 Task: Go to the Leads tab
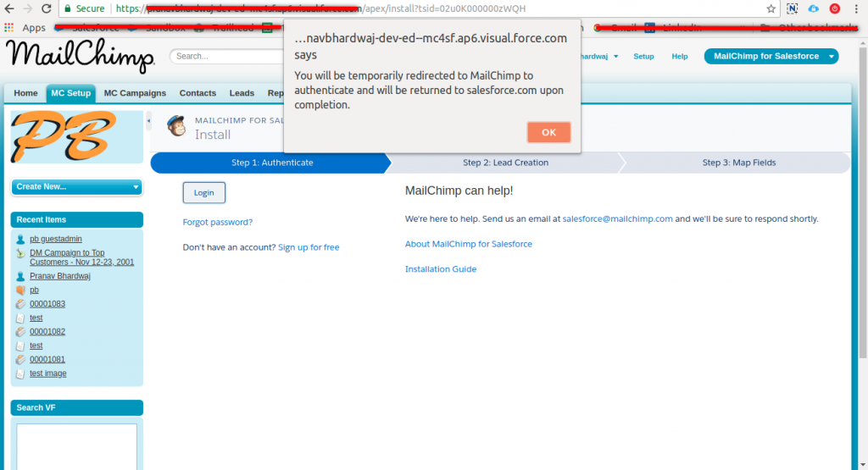click(x=242, y=93)
